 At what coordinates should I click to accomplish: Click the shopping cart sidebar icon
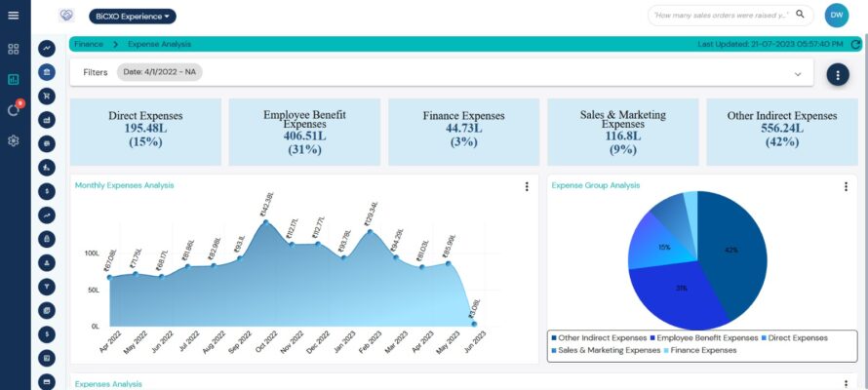tap(45, 96)
